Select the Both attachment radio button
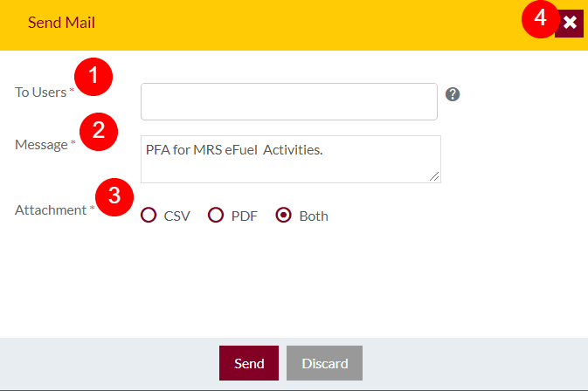 pos(283,215)
